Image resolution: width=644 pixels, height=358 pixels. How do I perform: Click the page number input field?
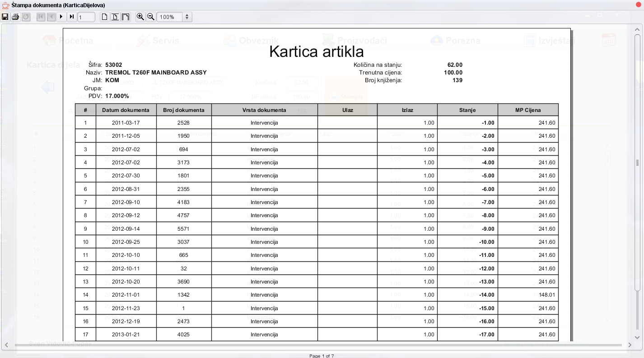pyautogui.click(x=86, y=17)
